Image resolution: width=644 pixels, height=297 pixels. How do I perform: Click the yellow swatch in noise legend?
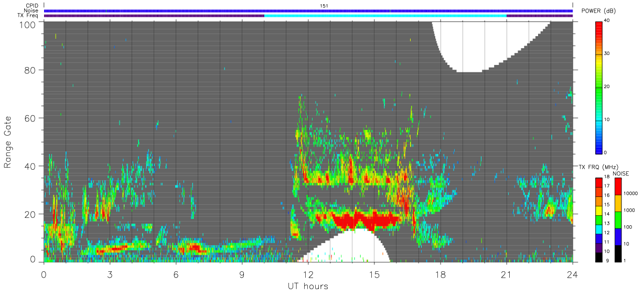click(x=618, y=203)
